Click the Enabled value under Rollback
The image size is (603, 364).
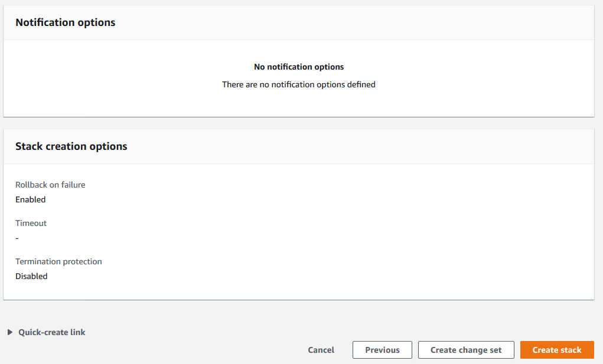pos(30,199)
